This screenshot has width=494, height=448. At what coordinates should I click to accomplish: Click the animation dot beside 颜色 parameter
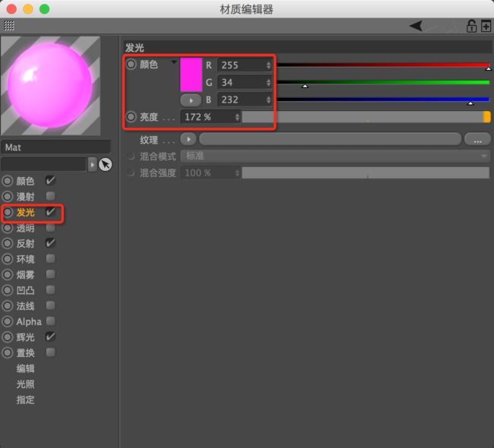click(x=131, y=65)
